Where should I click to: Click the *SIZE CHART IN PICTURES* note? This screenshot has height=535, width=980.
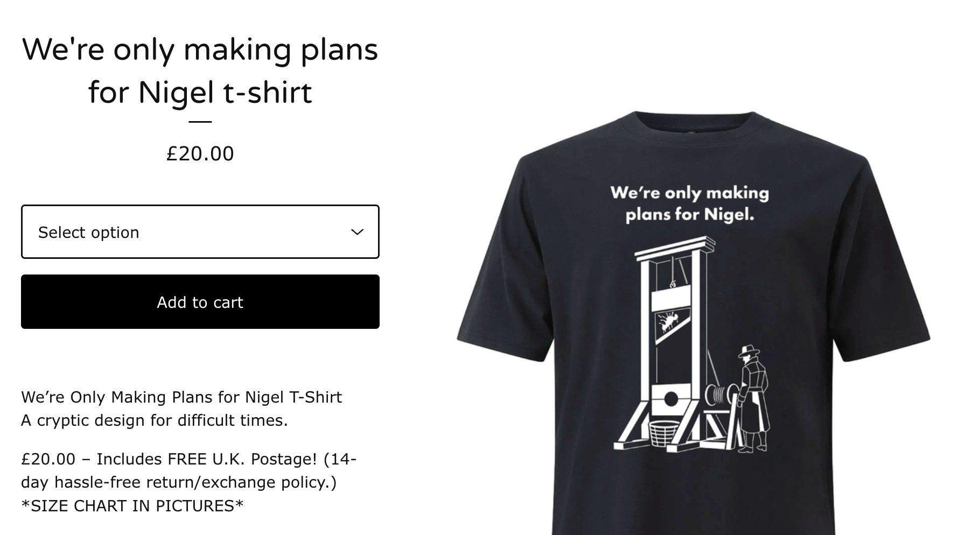coord(132,506)
